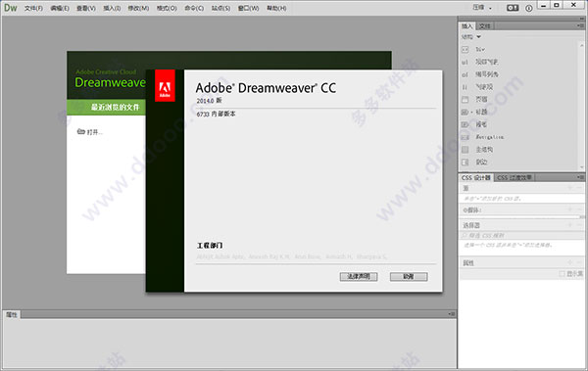Screen dimensions: 588x371
Task: Open the Insert panel options menu
Action: (x=580, y=25)
